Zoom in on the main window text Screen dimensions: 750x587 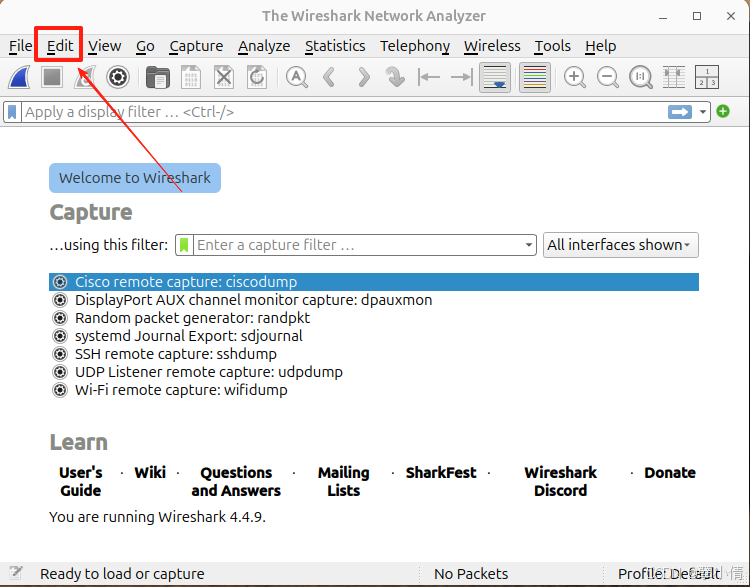[x=574, y=77]
